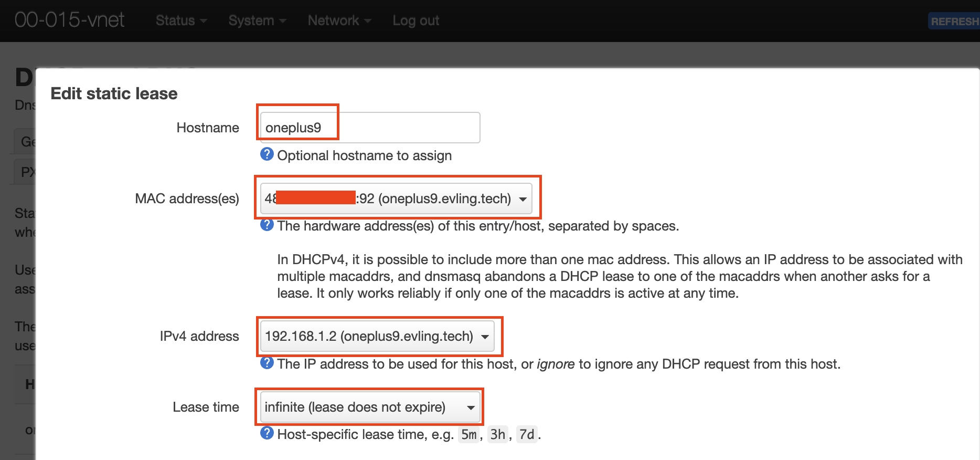Open the MAC address(es) dropdown
The image size is (980, 460).
(396, 198)
